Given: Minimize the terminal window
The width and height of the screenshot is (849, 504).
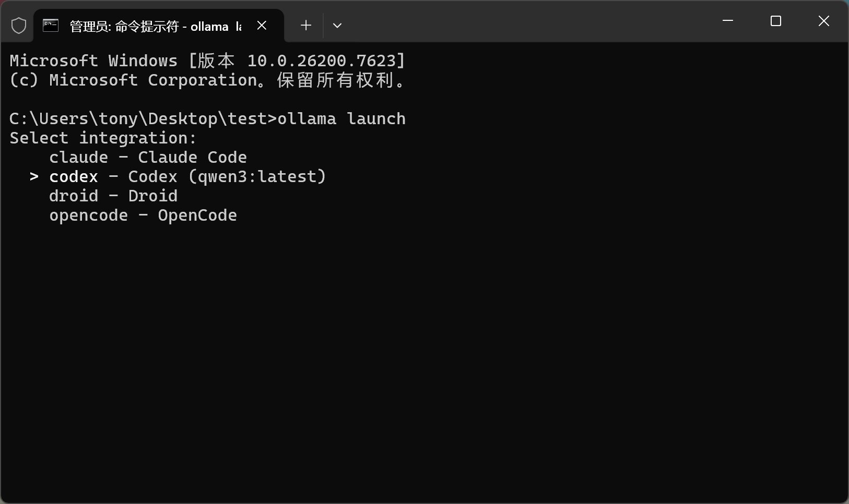Looking at the screenshot, I should tap(728, 21).
